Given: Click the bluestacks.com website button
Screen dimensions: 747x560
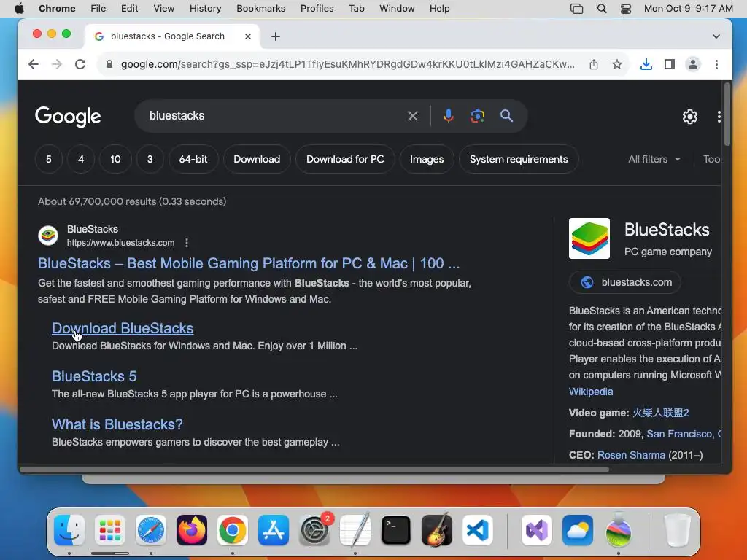Looking at the screenshot, I should click(625, 282).
